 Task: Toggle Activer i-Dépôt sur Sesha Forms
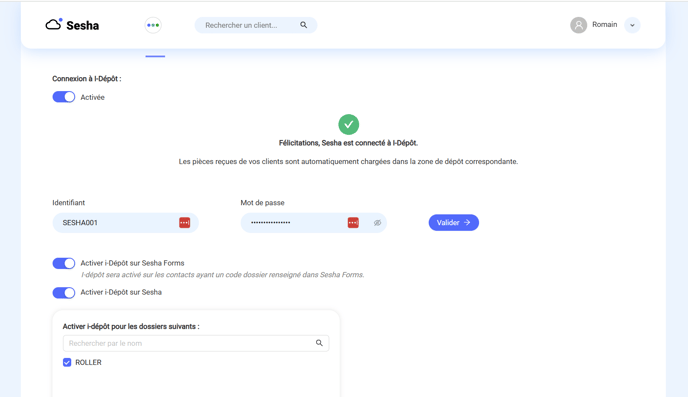click(64, 263)
